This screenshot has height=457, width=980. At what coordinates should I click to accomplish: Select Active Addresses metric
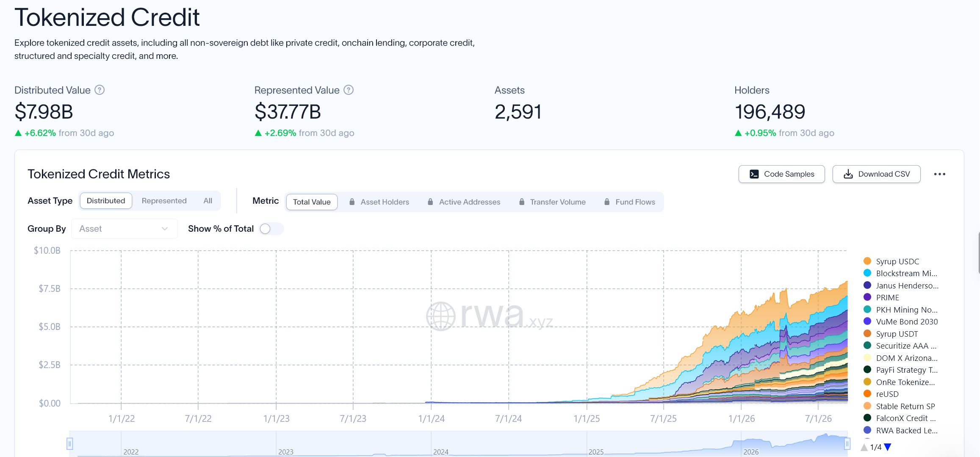pyautogui.click(x=464, y=202)
